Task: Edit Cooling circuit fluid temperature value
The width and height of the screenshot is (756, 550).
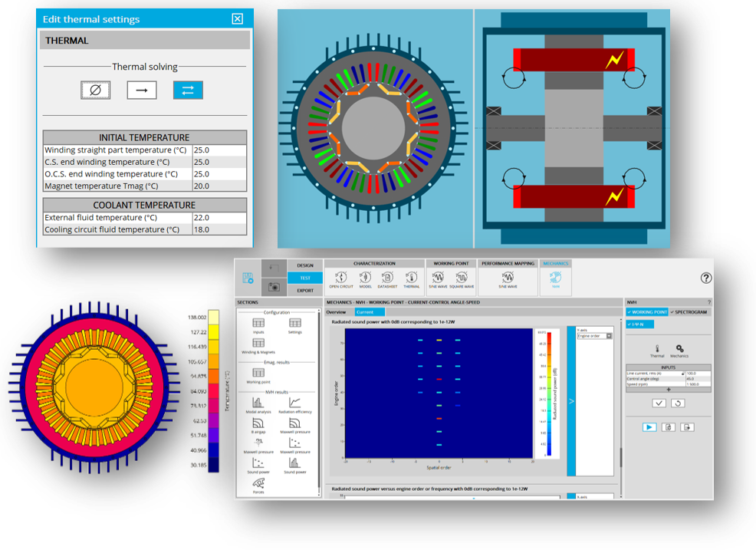Action: click(x=219, y=229)
